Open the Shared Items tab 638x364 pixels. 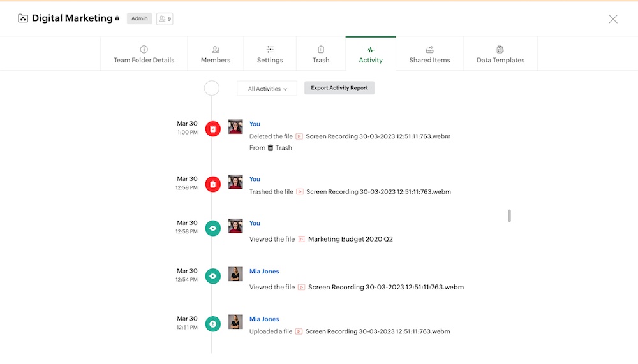pos(429,54)
